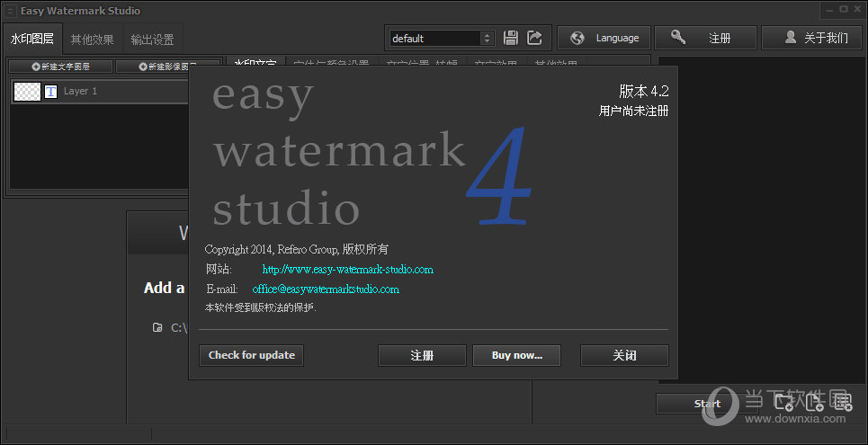Switch to the 输出设置 tab
The width and height of the screenshot is (868, 445).
[x=152, y=40]
